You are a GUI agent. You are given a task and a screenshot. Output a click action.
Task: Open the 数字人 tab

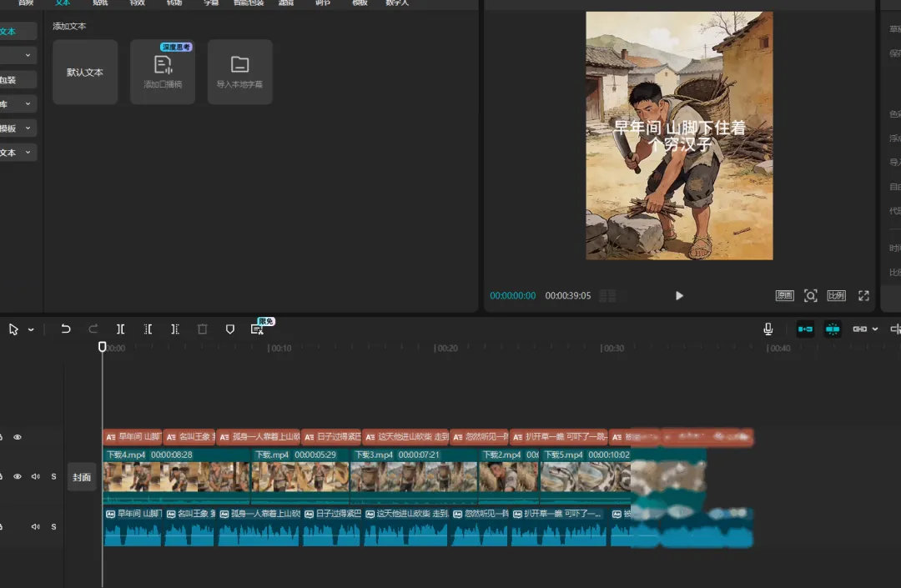397,3
